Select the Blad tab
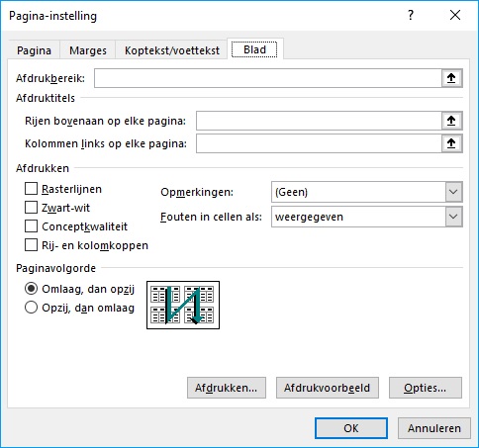This screenshot has height=448, width=479. (x=254, y=49)
